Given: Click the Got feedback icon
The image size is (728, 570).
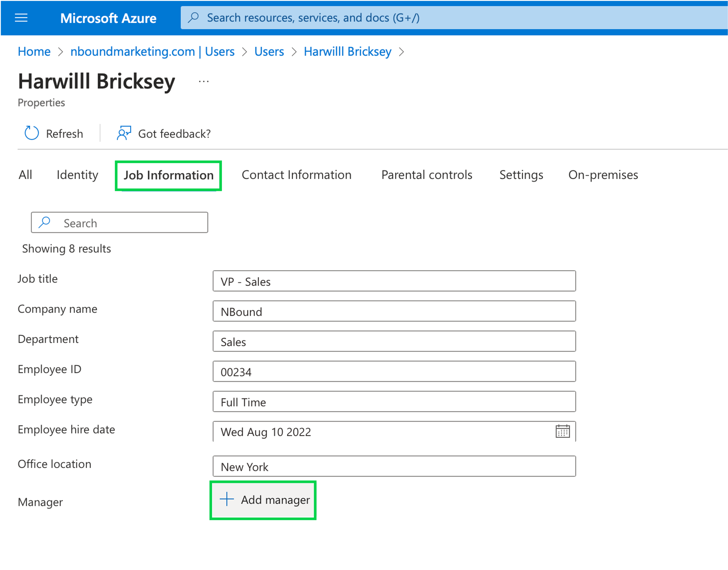Looking at the screenshot, I should coord(123,133).
